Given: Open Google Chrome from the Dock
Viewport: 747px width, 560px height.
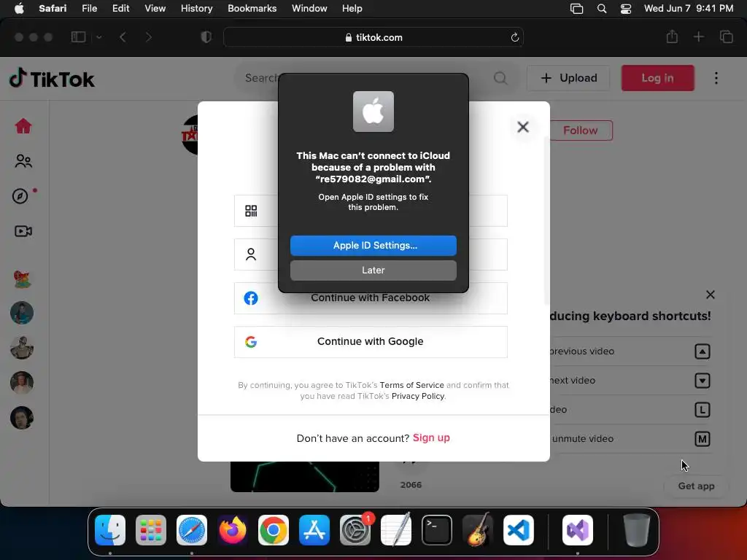Looking at the screenshot, I should tap(274, 530).
